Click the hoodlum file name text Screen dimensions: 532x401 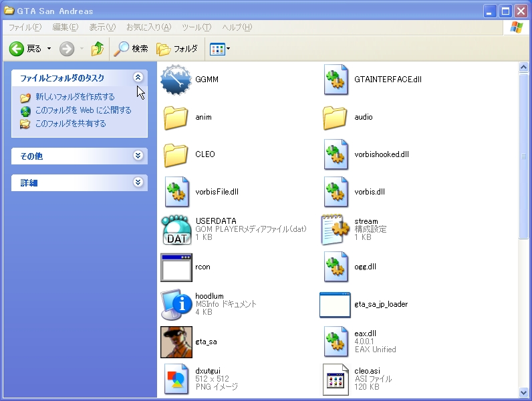click(209, 296)
